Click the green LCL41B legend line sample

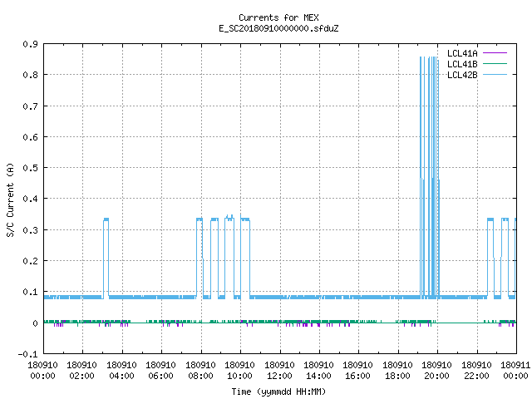click(495, 64)
